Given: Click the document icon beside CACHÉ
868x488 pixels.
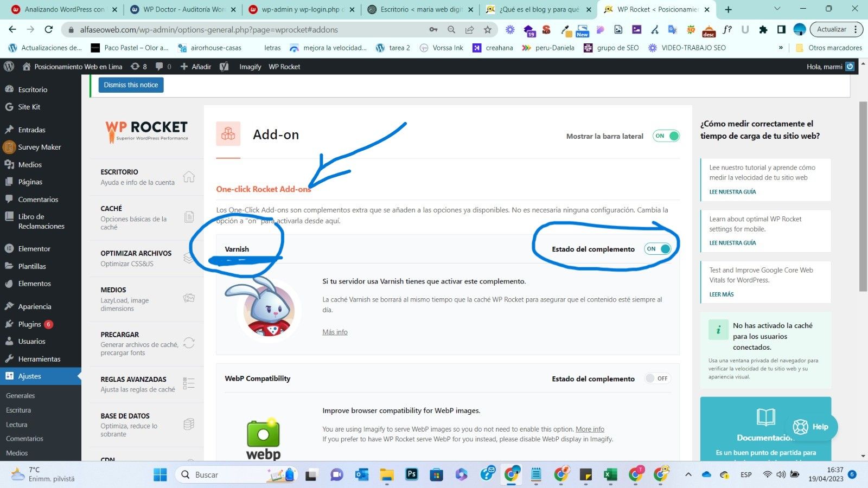Looking at the screenshot, I should 189,217.
